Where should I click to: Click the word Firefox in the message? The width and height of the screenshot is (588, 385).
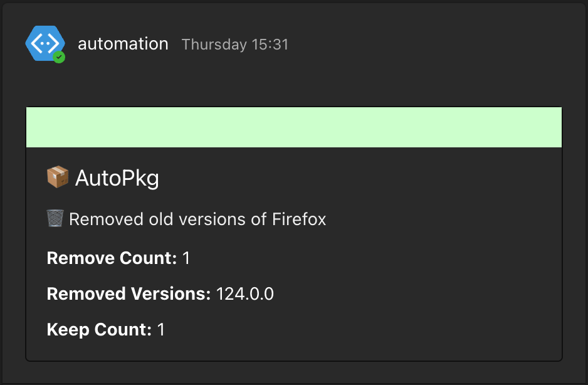pyautogui.click(x=299, y=219)
